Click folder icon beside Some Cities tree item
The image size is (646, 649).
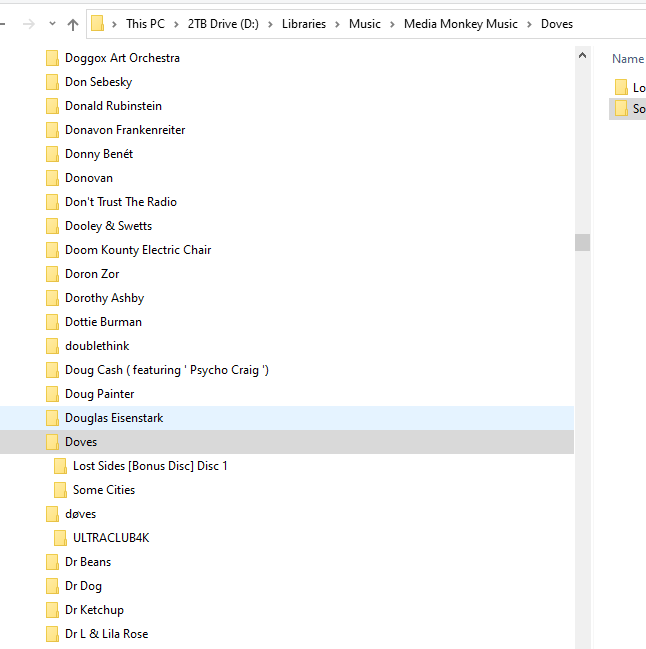pyautogui.click(x=60, y=490)
